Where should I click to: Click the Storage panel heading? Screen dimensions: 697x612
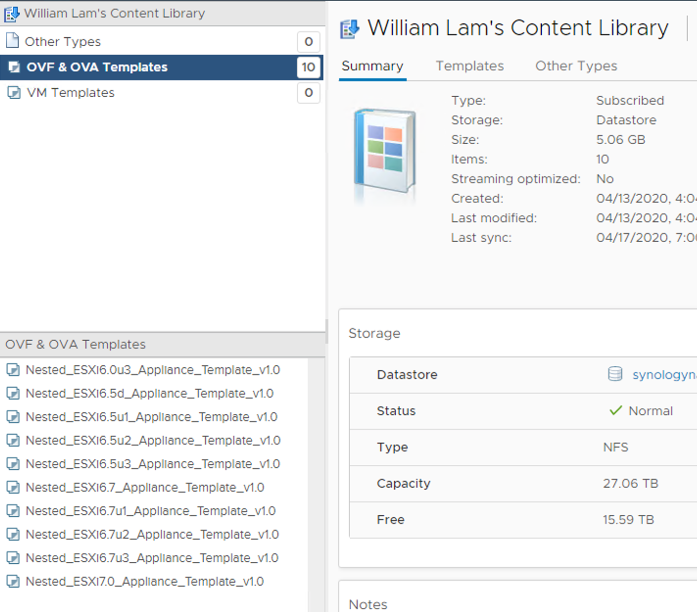pos(374,333)
